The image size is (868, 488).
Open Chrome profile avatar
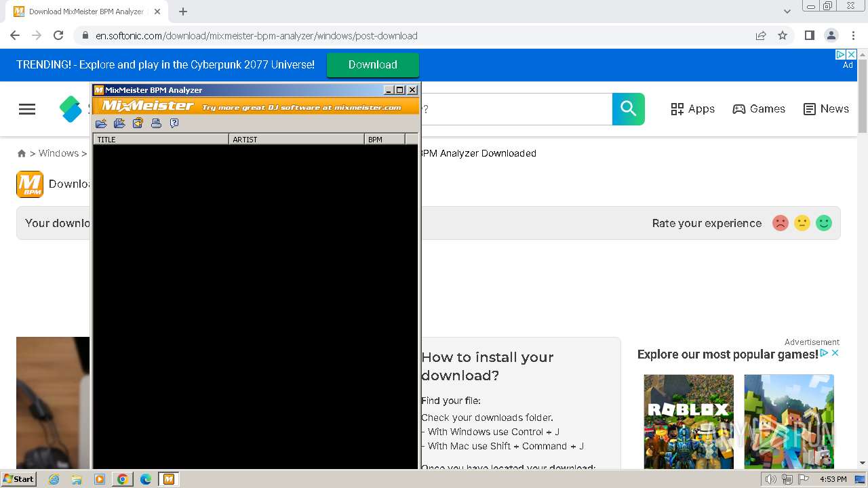click(831, 35)
